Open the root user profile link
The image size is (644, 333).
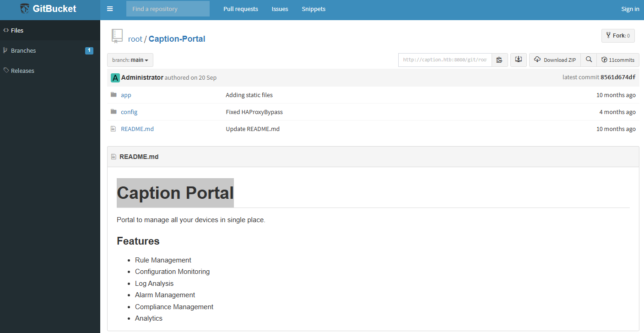135,39
